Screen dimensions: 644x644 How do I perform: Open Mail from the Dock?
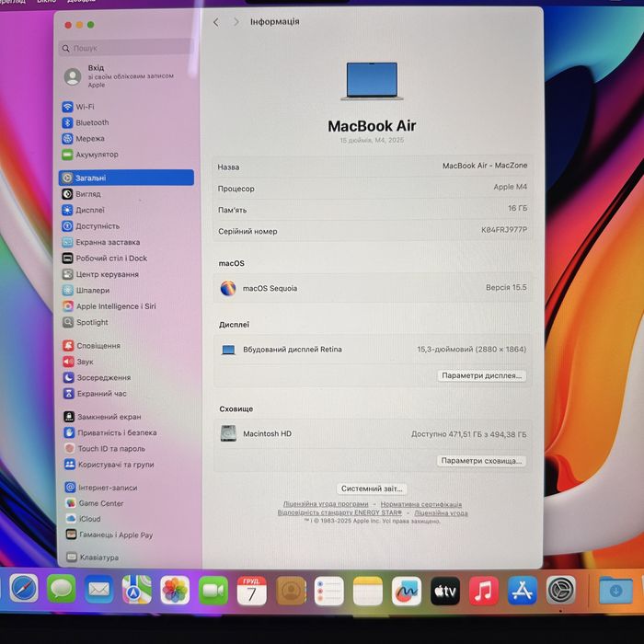[x=99, y=590]
